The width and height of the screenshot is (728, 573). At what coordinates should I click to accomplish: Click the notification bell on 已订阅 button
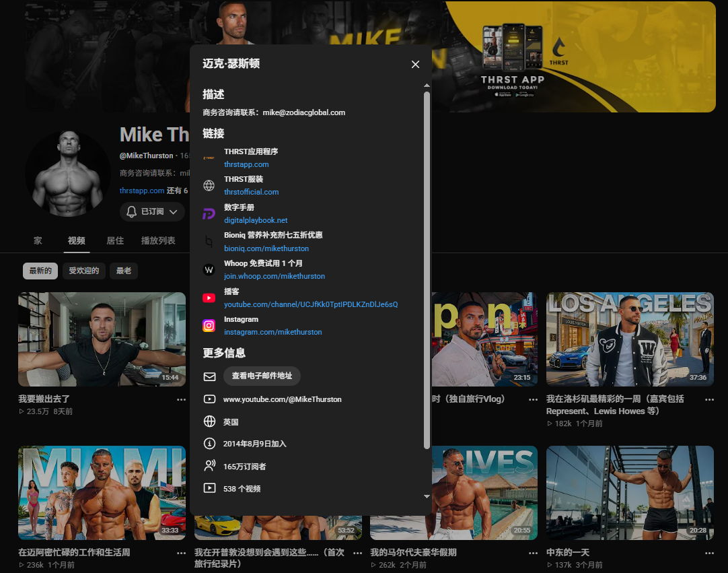[x=131, y=212]
